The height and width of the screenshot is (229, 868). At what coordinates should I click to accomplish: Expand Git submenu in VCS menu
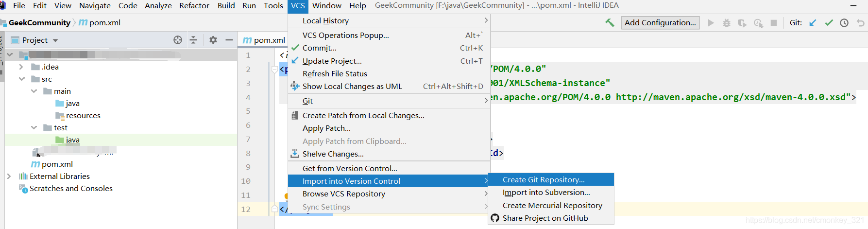pyautogui.click(x=389, y=101)
